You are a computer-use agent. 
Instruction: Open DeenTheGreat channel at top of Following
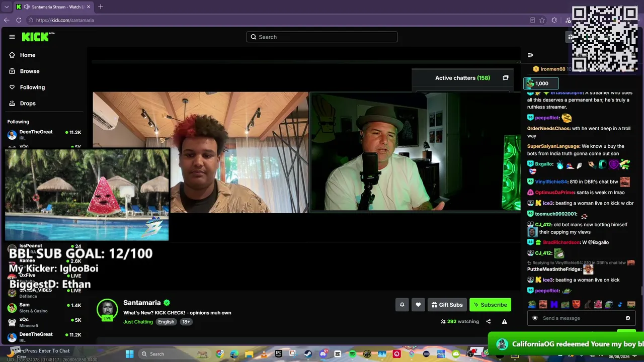(x=44, y=134)
